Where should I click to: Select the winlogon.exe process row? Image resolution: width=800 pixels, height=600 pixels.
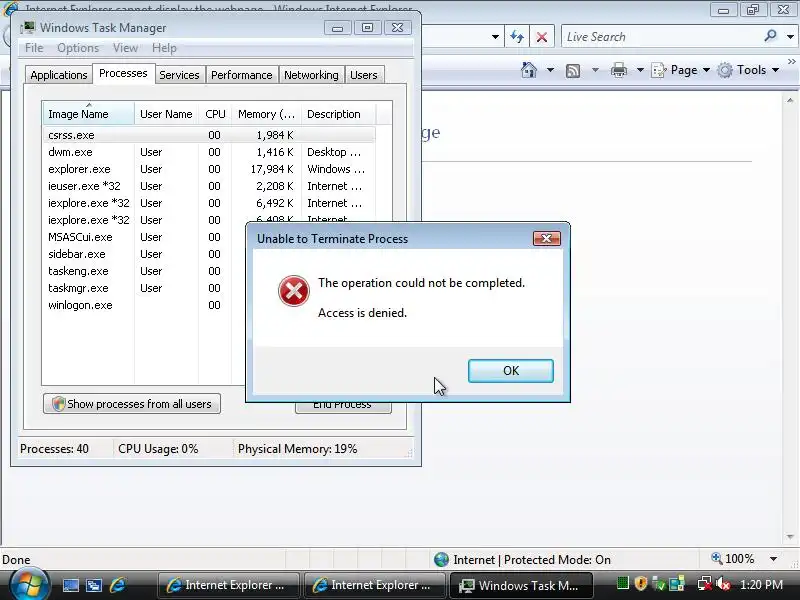click(144, 305)
